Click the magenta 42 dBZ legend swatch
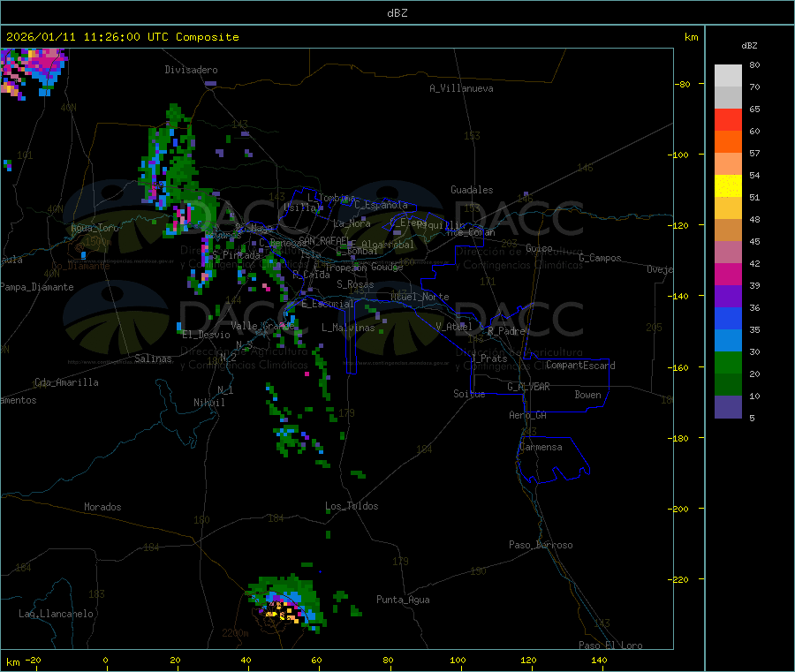The image size is (795, 672). pyautogui.click(x=728, y=274)
